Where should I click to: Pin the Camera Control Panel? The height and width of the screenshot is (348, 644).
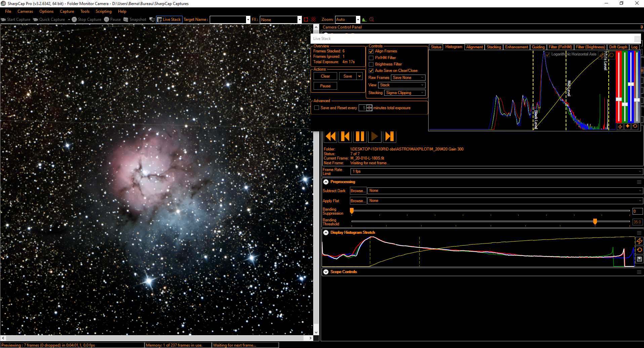642,27
